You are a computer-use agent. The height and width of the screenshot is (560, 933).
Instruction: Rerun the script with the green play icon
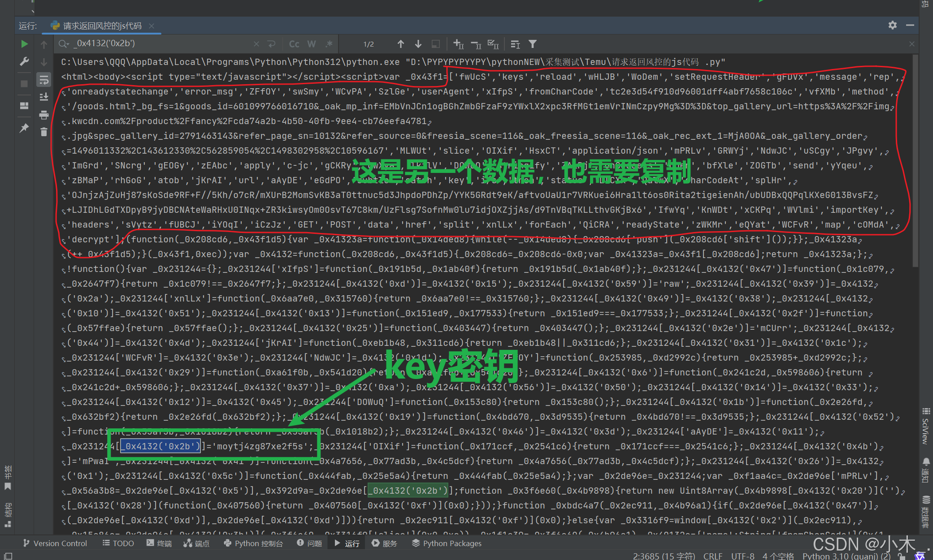click(x=24, y=44)
